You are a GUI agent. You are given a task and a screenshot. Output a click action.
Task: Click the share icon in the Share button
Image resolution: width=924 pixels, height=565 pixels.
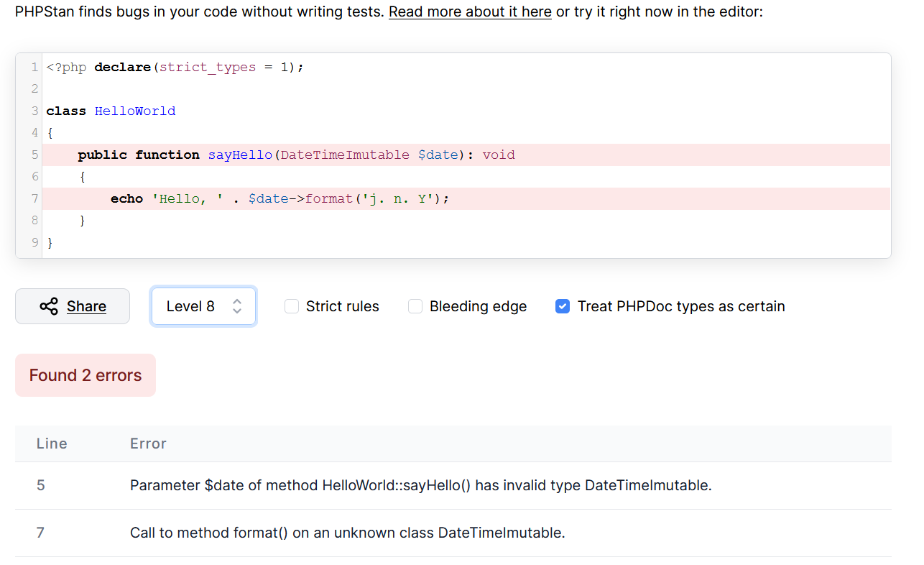[49, 306]
